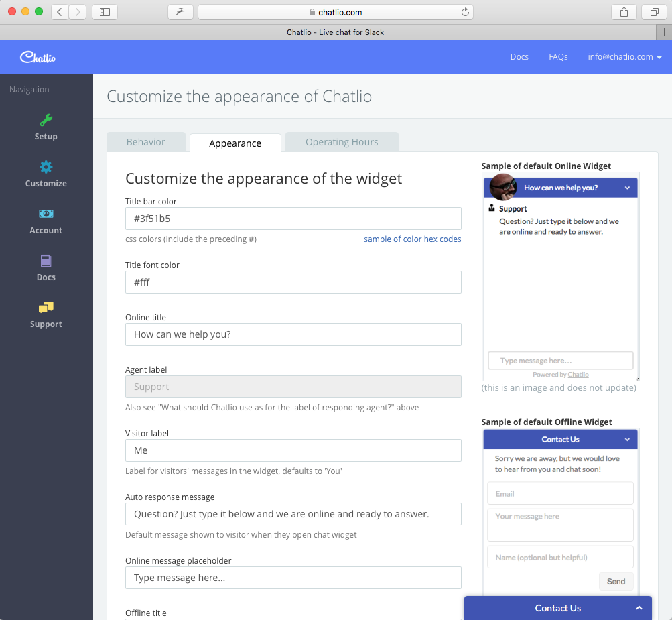Select the Setup wrench icon in sidebar

(46, 119)
